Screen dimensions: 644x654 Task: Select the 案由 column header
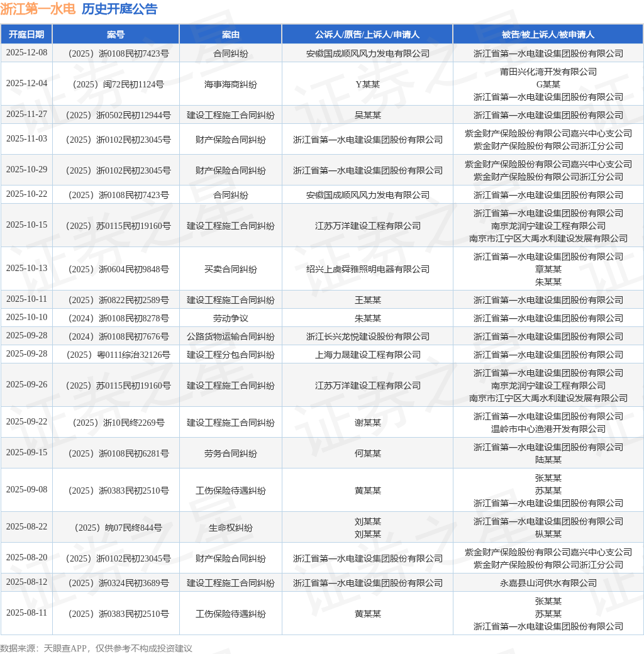231,34
